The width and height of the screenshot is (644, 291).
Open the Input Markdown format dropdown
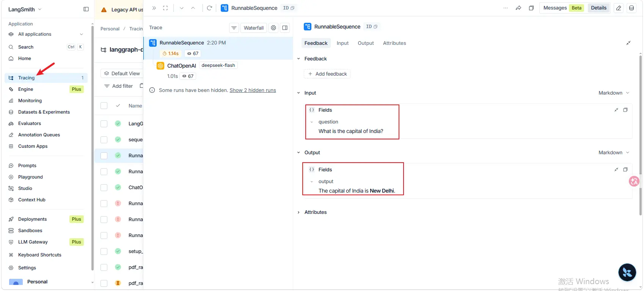(614, 93)
